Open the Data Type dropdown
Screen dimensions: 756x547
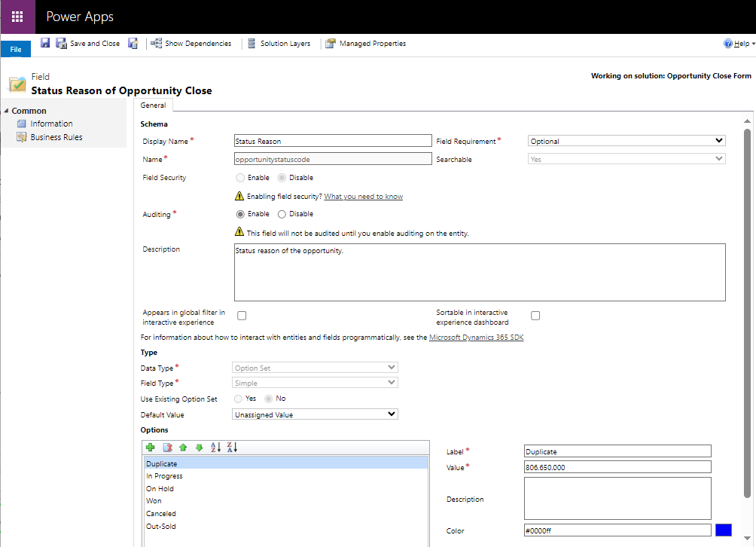pyautogui.click(x=315, y=368)
